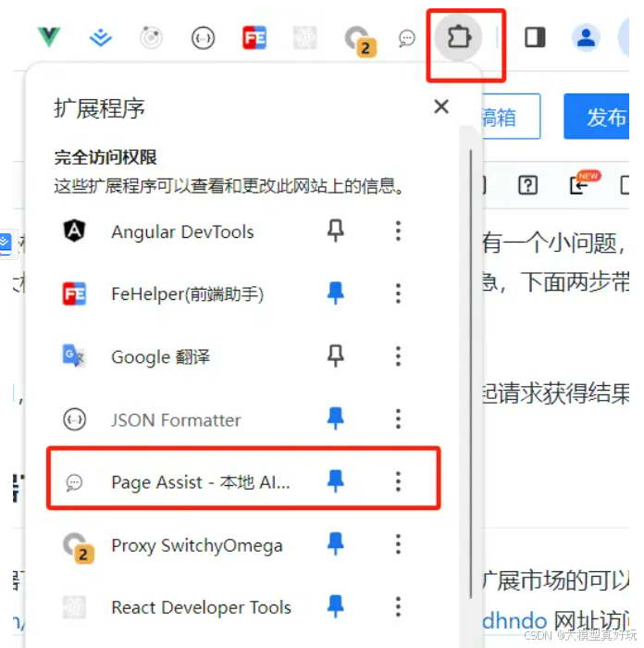
Task: Unpin JSON Formatter from the toolbar
Action: tap(336, 418)
